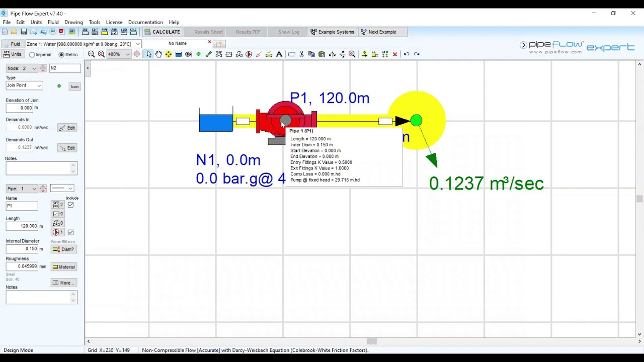Toggle the fittings Include checkbox
644x362 pixels.
[70, 205]
